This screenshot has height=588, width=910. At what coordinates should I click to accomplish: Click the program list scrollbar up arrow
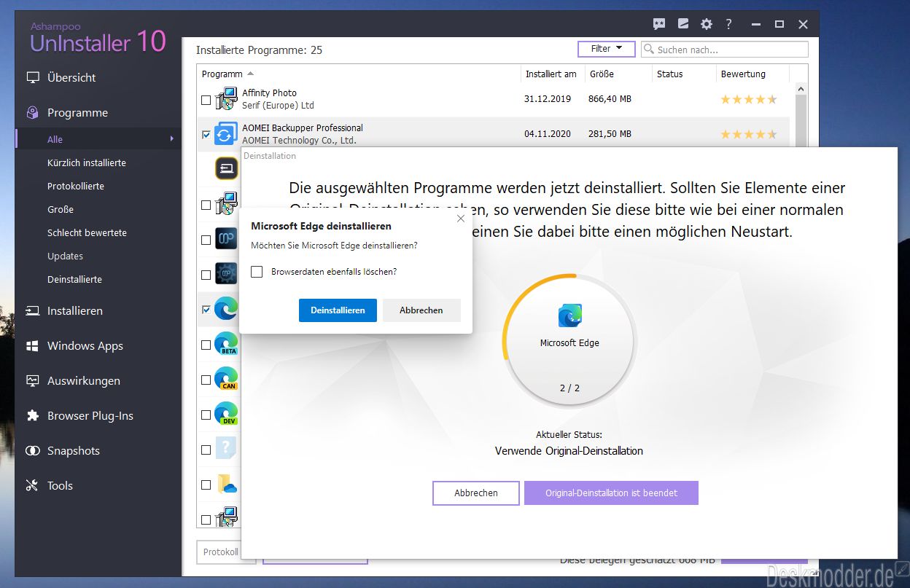pyautogui.click(x=799, y=90)
